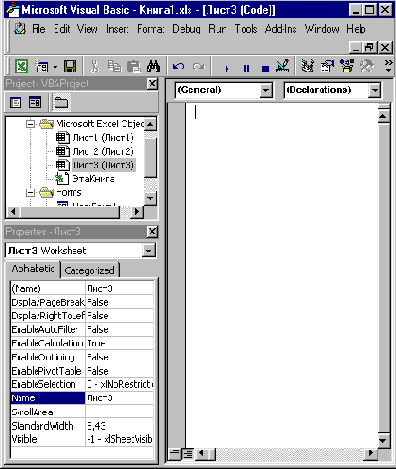Toggle Design Mode icon
This screenshot has height=469, width=396.
pos(283,66)
